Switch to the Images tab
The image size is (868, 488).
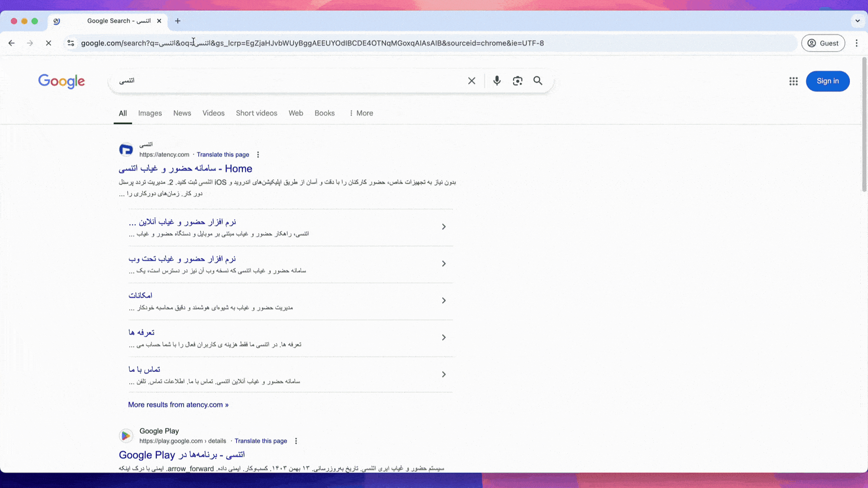(150, 113)
